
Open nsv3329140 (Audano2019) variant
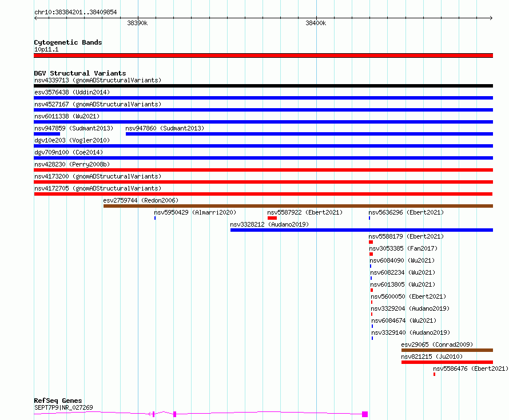pyautogui.click(x=411, y=332)
